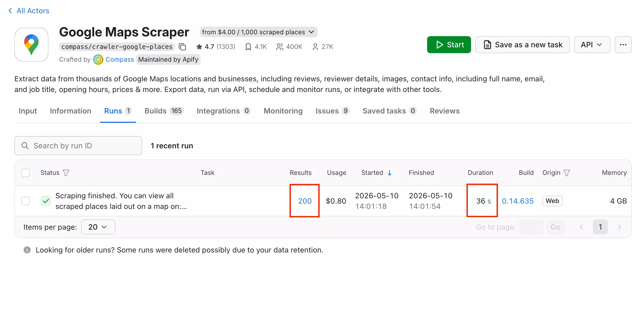Open the Reviews tab

[445, 111]
